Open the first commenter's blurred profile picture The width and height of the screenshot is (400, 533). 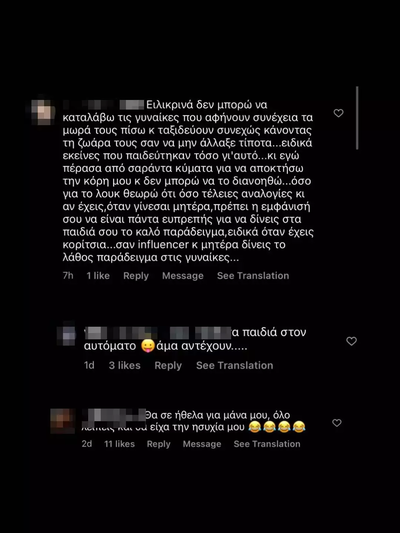point(42,112)
